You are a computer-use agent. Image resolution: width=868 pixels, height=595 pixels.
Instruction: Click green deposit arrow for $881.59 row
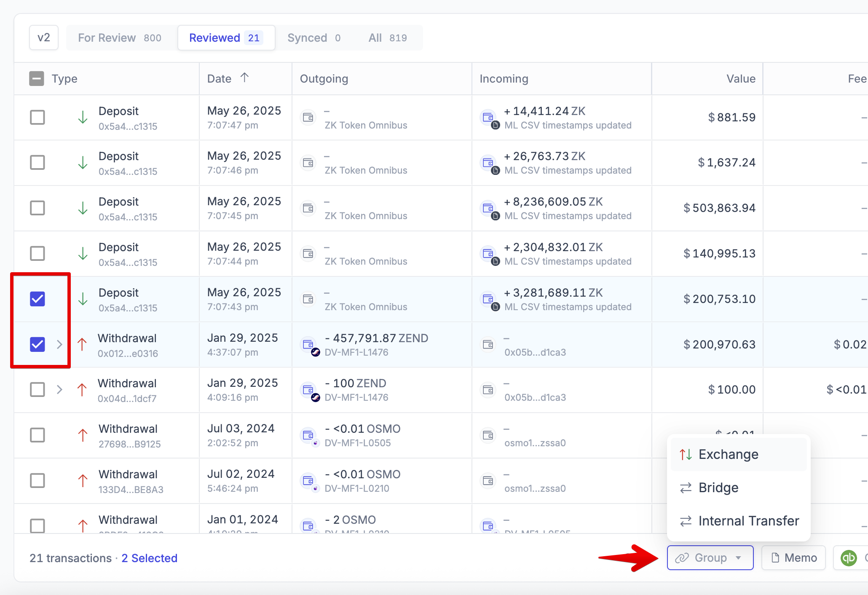pos(83,117)
